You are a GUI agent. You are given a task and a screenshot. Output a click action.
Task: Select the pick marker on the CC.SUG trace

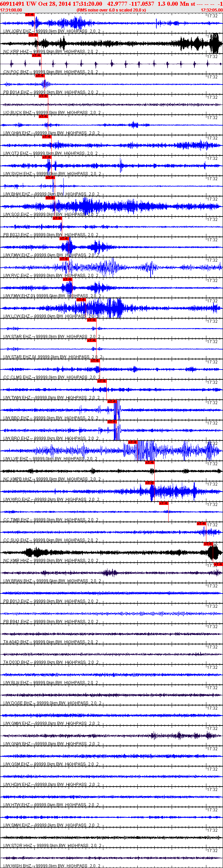click(x=202, y=524)
